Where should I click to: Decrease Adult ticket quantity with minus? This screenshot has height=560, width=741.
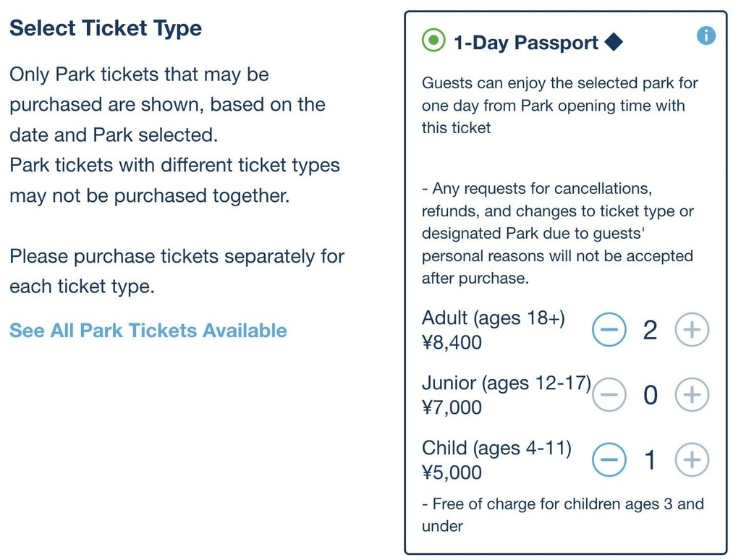click(x=609, y=329)
